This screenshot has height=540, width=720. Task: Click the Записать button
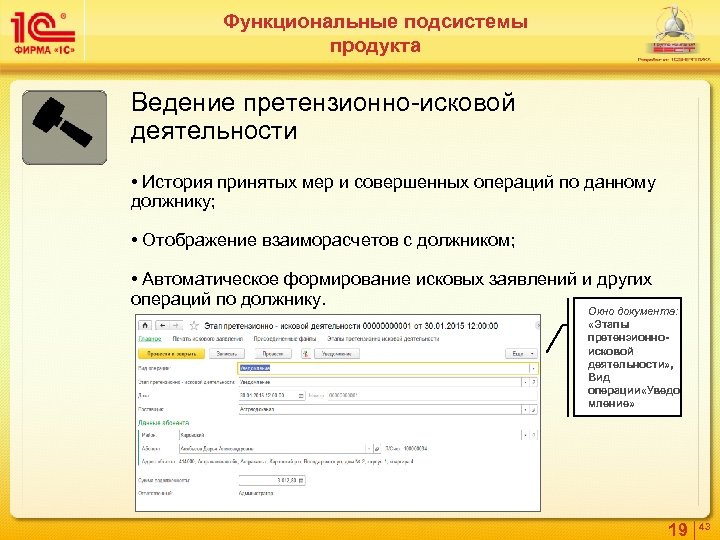point(227,354)
